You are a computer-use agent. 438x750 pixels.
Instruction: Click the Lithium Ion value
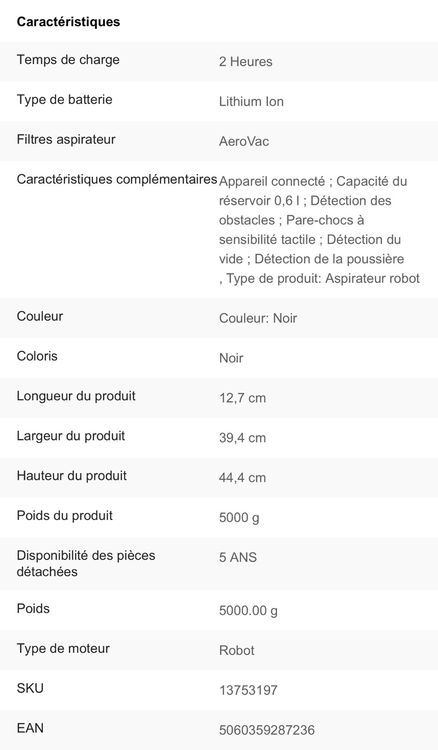pos(251,101)
